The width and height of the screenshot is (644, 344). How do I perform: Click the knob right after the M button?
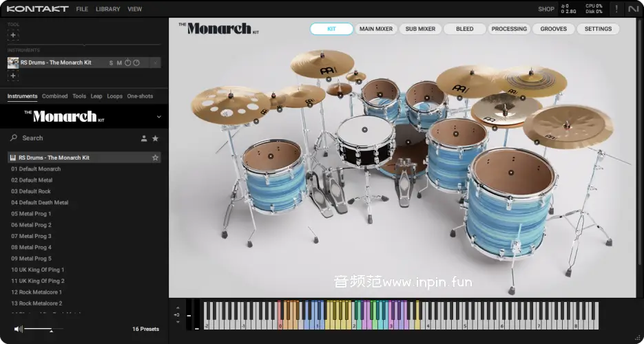127,63
